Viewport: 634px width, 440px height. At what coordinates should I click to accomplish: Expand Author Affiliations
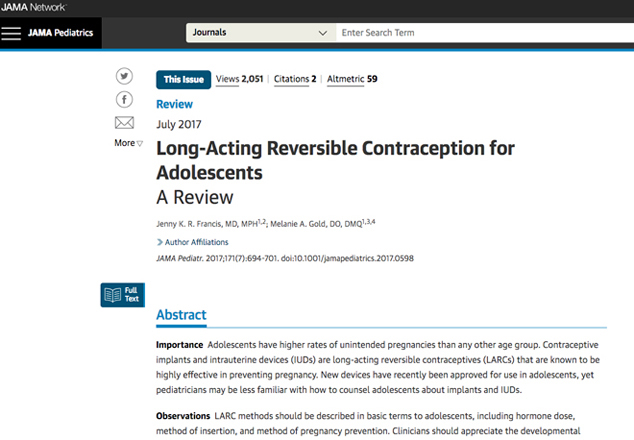[192, 242]
